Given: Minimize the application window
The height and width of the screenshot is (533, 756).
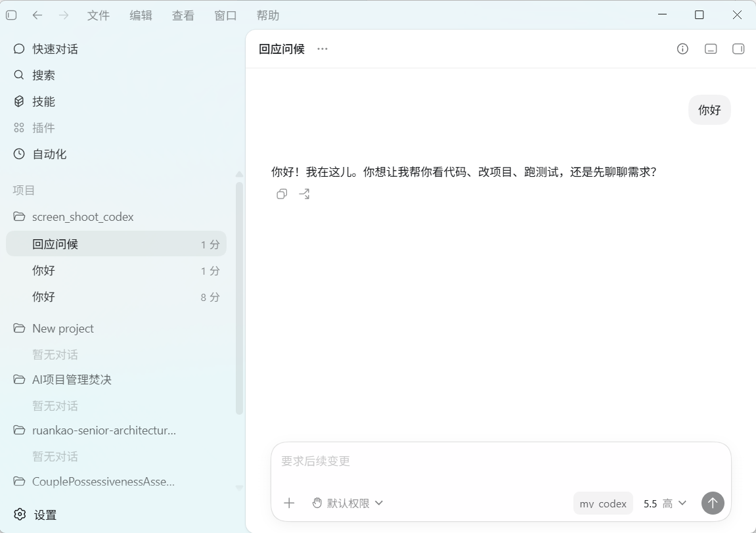Looking at the screenshot, I should (663, 15).
